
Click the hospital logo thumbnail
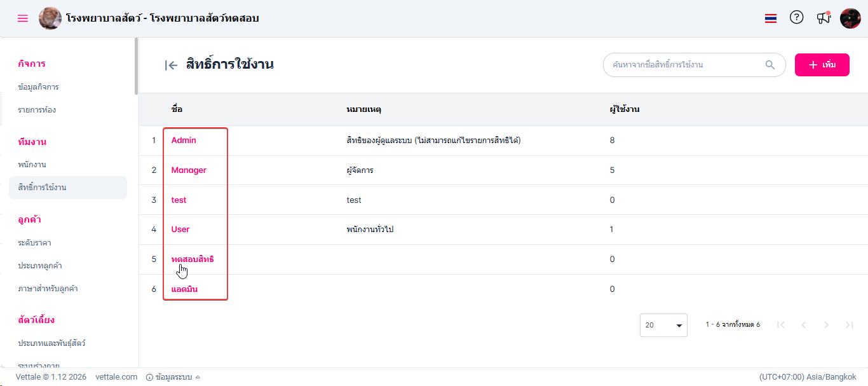click(50, 18)
